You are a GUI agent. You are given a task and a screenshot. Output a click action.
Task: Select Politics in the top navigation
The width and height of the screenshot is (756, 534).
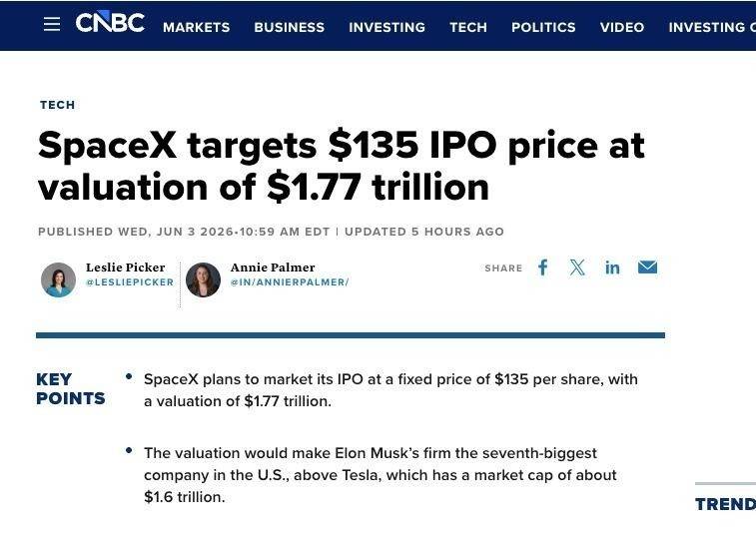[543, 28]
